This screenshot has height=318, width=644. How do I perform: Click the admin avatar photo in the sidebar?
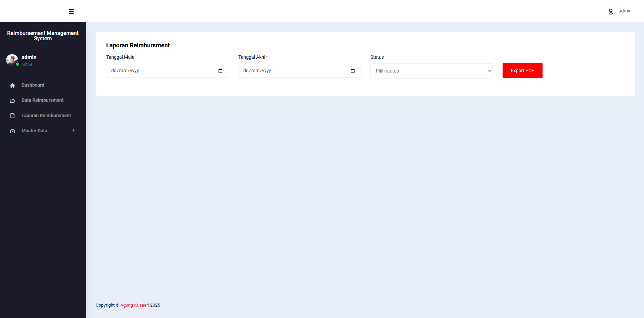coord(12,60)
